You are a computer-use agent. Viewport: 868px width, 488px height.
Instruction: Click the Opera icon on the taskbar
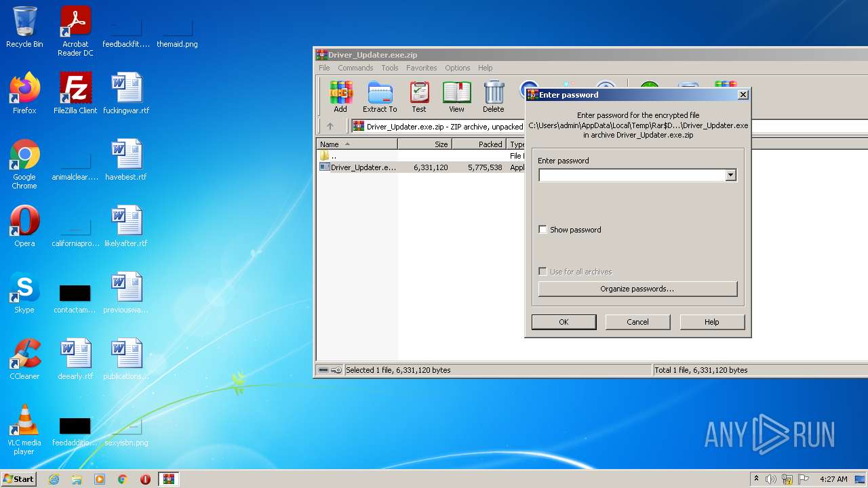point(145,479)
